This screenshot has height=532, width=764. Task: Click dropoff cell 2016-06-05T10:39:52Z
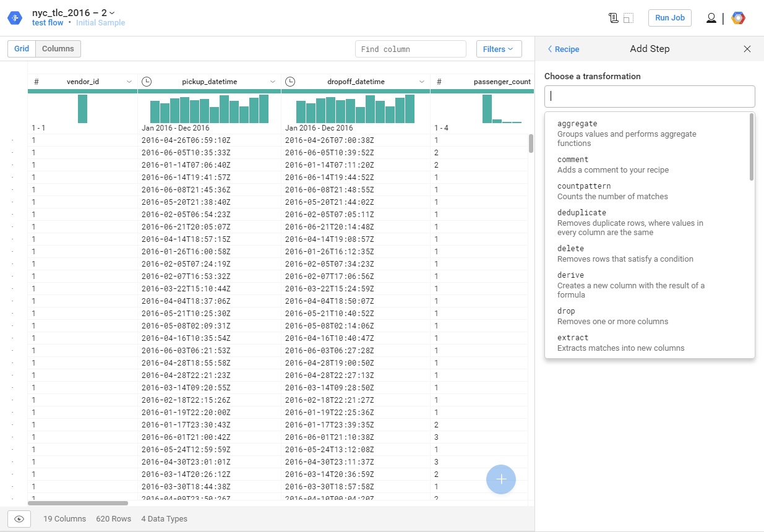coord(330,153)
